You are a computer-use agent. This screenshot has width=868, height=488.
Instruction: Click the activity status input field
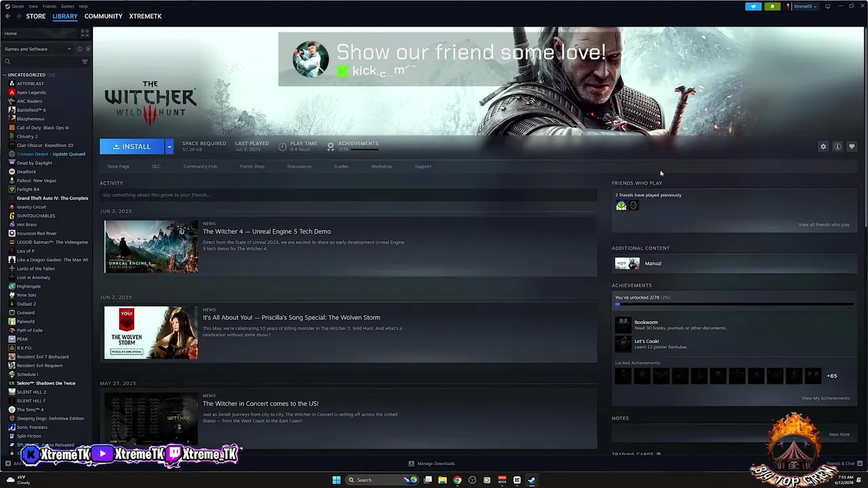point(349,195)
